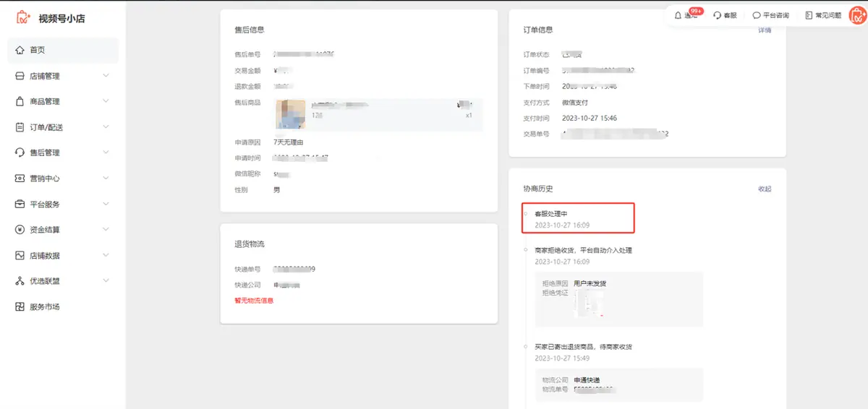Click the 常见问题 document icon
This screenshot has height=409, width=868.
click(x=809, y=15)
